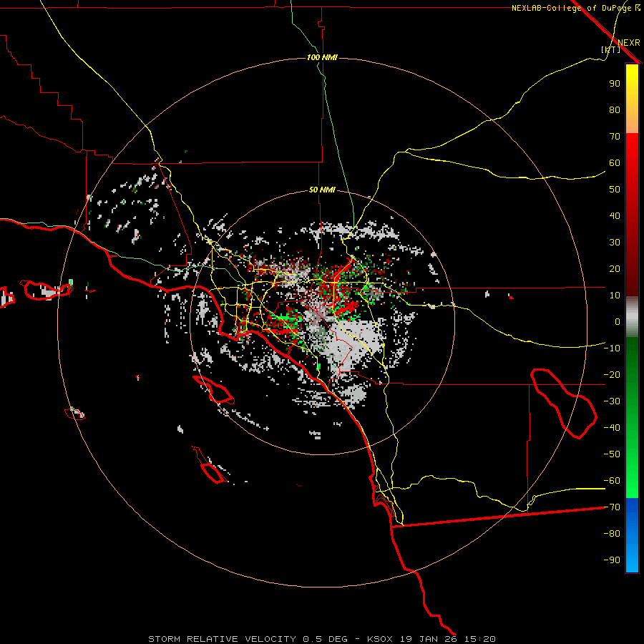This screenshot has width=644, height=644.
Task: Select the -60 value on velocity scale
Action: [x=612, y=481]
